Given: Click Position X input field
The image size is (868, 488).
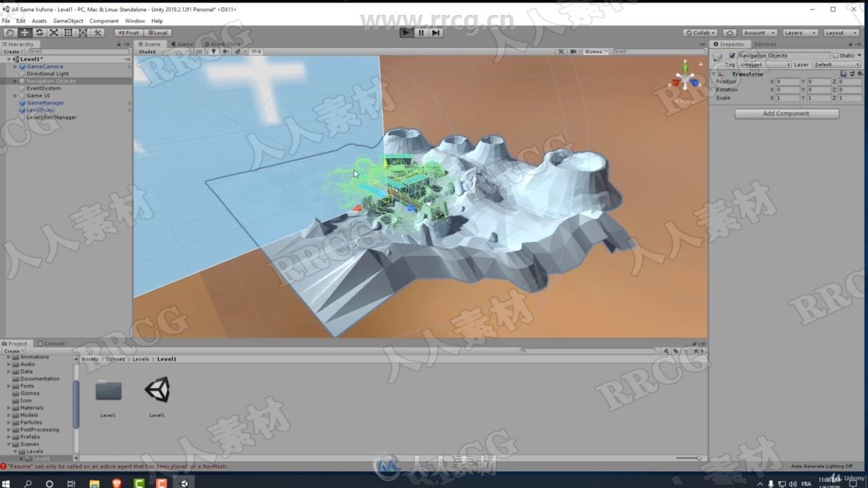Looking at the screenshot, I should click(x=788, y=81).
